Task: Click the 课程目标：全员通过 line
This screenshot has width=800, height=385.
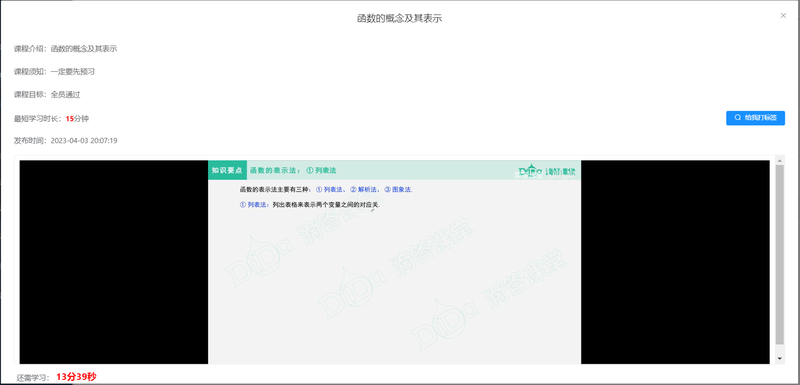Action: (x=47, y=94)
